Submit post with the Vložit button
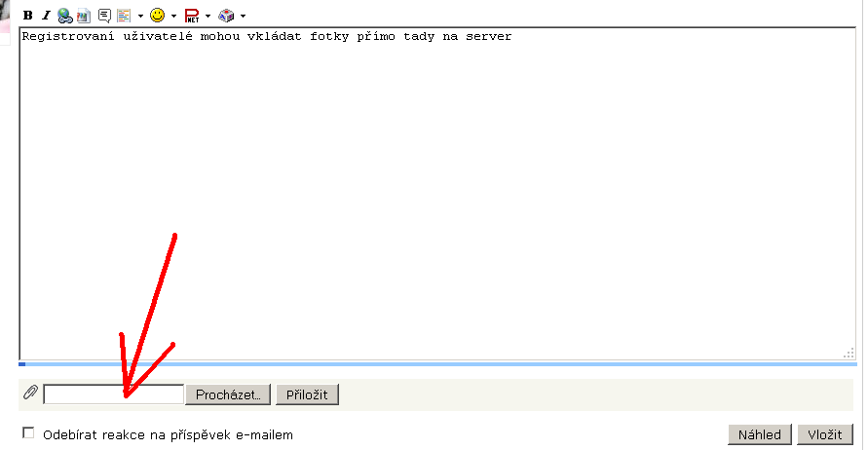Screen dimensions: 868x450 [x=825, y=434]
